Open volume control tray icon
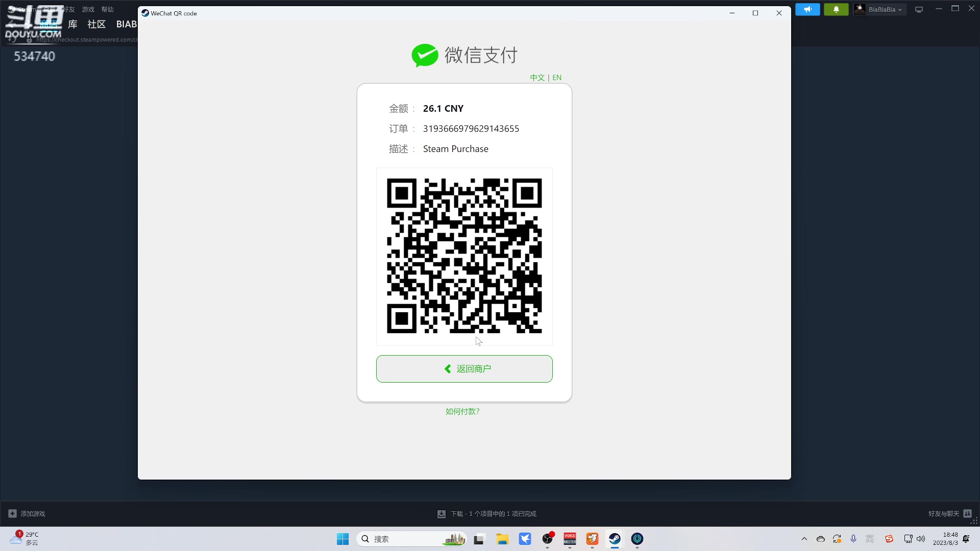Screen dimensions: 980x551 pos(921,539)
